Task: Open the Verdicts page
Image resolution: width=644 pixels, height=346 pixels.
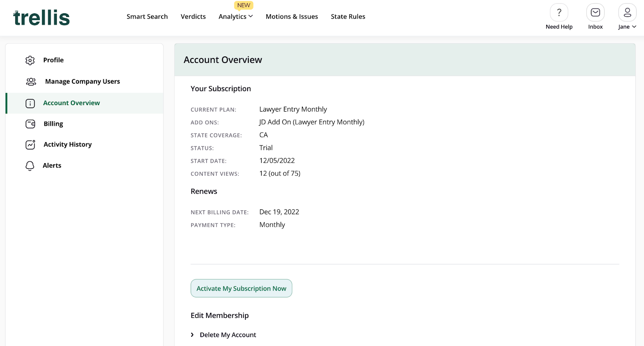Action: [193, 17]
